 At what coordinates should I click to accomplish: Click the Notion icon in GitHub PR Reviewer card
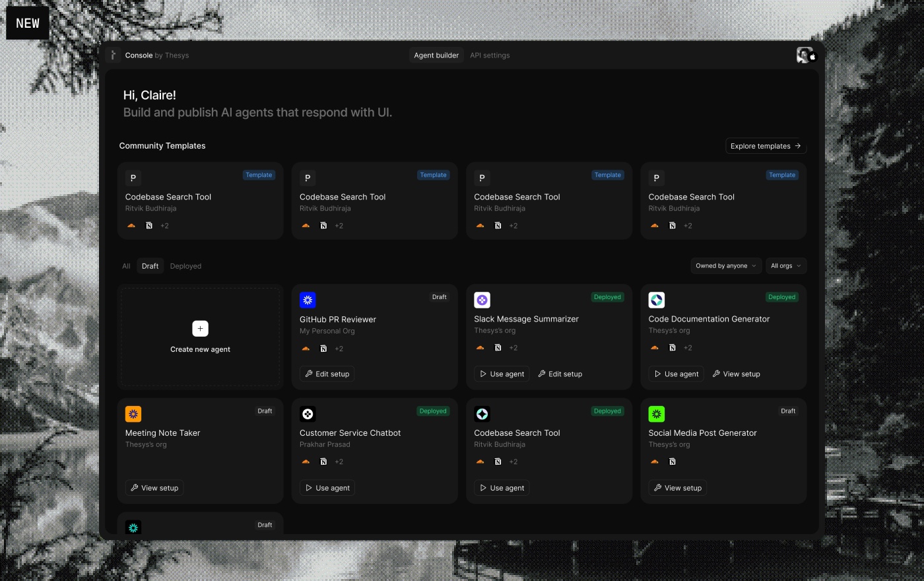pyautogui.click(x=323, y=349)
